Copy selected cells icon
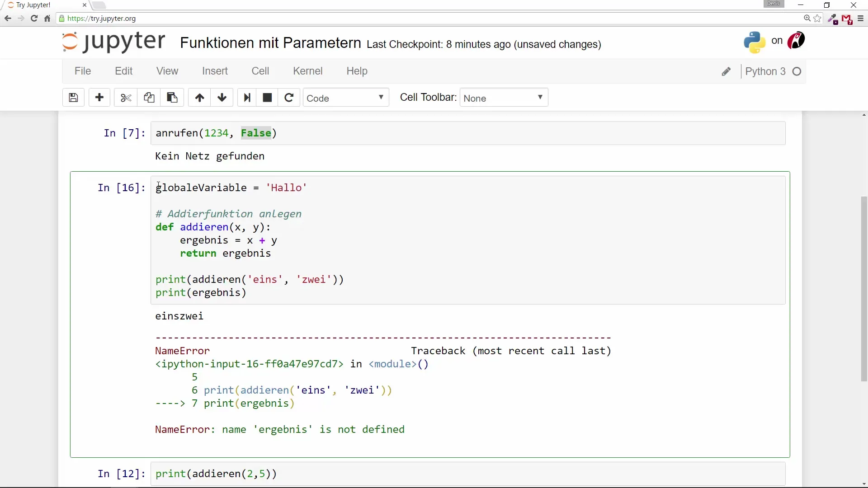Viewport: 868px width, 488px height. [x=149, y=98]
